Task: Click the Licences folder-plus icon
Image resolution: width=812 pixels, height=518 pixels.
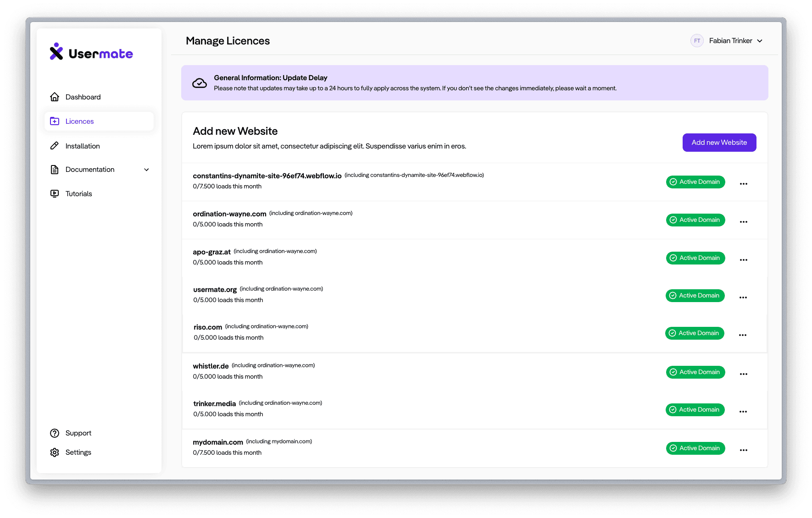Action: [55, 121]
